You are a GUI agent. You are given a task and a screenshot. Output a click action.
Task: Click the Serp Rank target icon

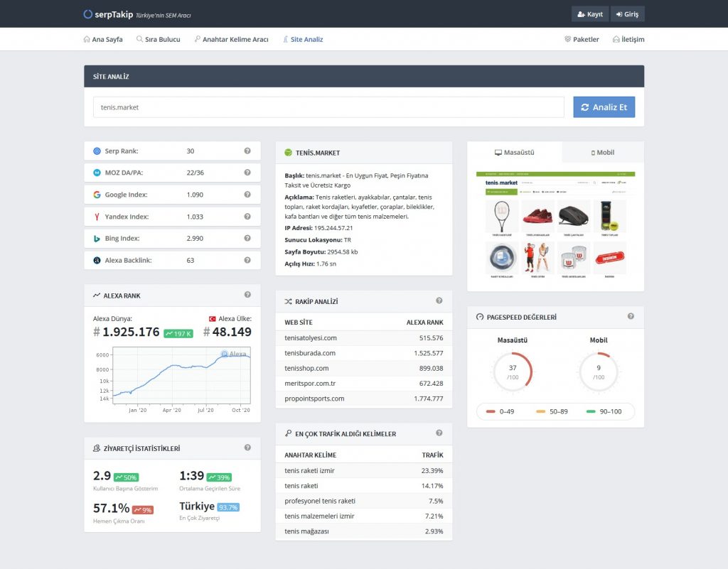pos(97,151)
